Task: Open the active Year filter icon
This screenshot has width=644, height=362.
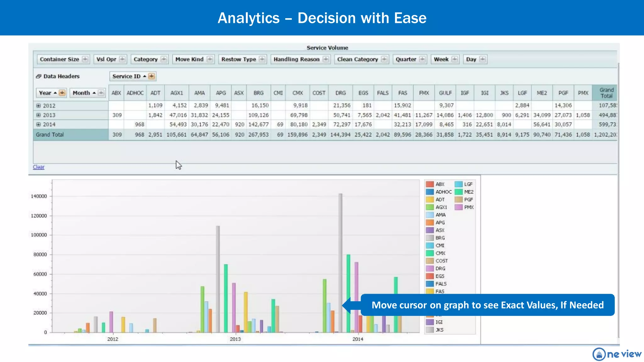Action: point(62,93)
